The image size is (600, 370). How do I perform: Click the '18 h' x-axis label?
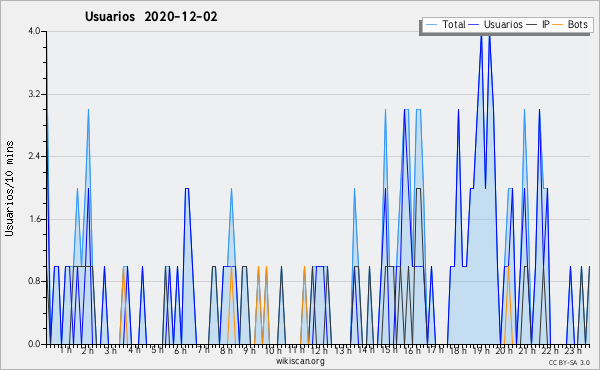coord(458,351)
